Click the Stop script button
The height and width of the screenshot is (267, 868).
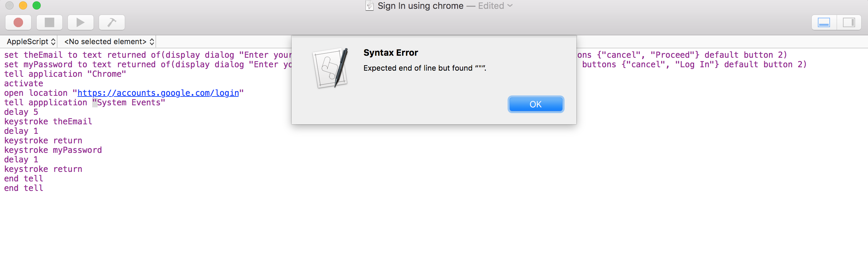click(50, 22)
